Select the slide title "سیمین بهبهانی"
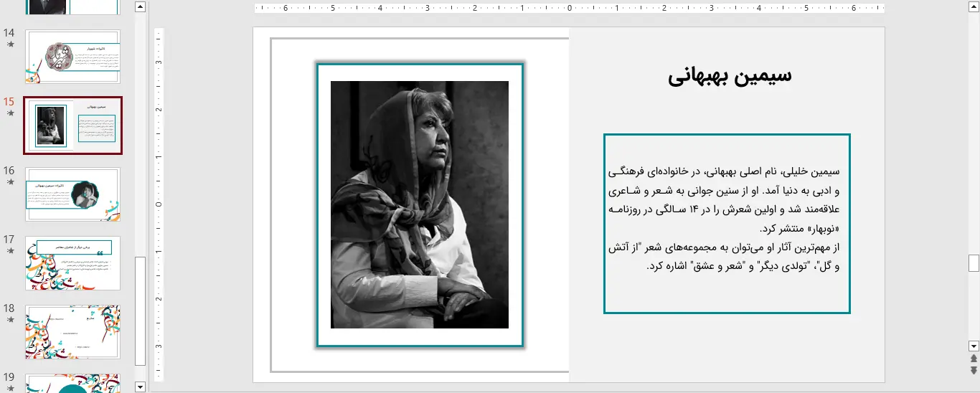 click(x=730, y=76)
